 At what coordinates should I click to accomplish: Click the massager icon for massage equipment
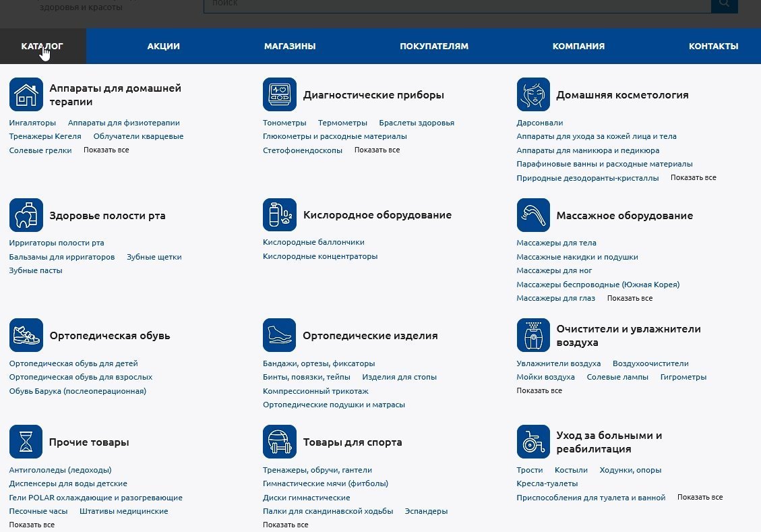click(x=533, y=215)
